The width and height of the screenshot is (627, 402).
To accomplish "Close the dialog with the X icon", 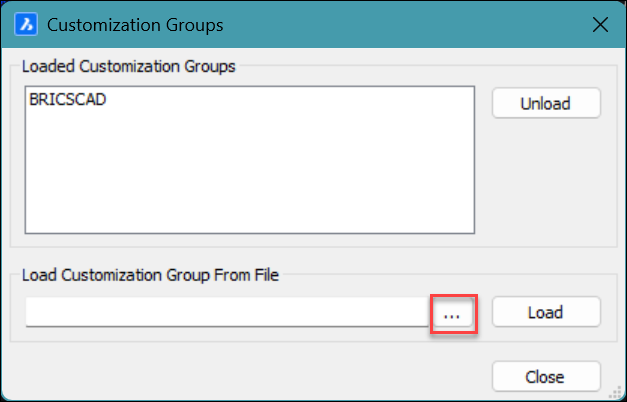I will click(x=600, y=23).
